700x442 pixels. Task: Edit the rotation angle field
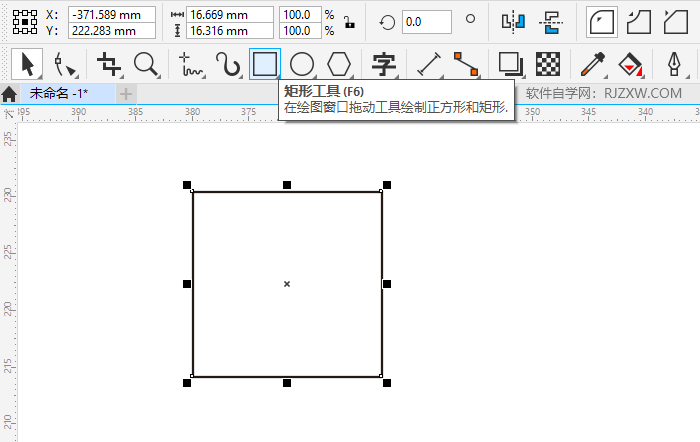click(425, 21)
